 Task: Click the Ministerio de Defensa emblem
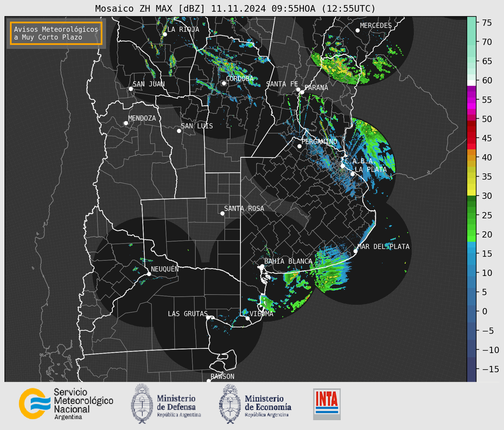(x=142, y=403)
